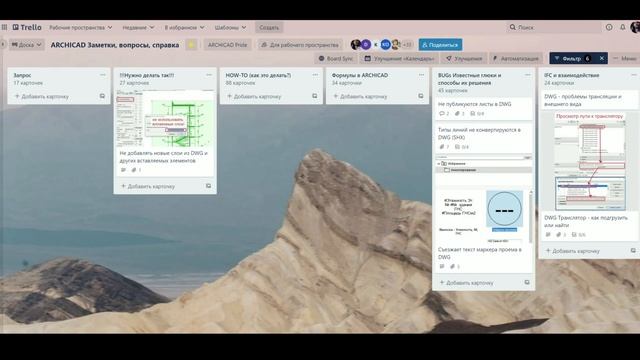Focus the Поиск search field

pos(553,27)
